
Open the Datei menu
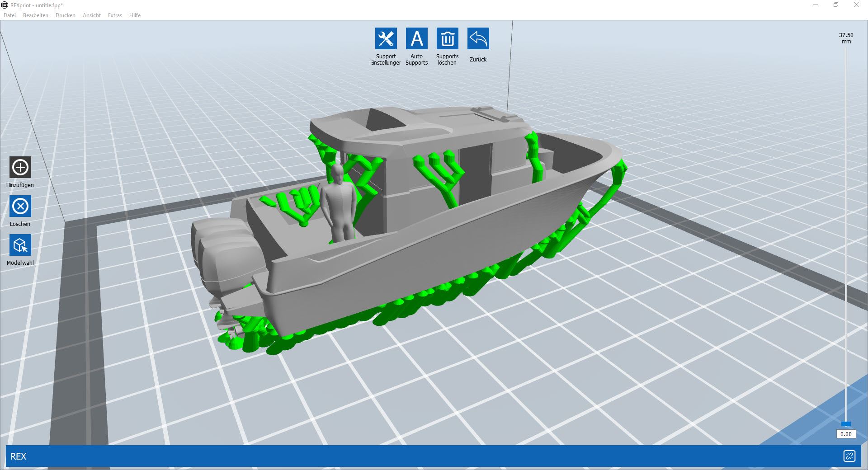tap(9, 15)
